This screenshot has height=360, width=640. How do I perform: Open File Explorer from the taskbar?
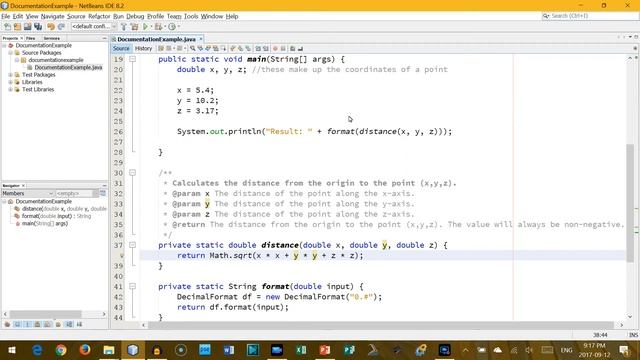click(x=109, y=350)
